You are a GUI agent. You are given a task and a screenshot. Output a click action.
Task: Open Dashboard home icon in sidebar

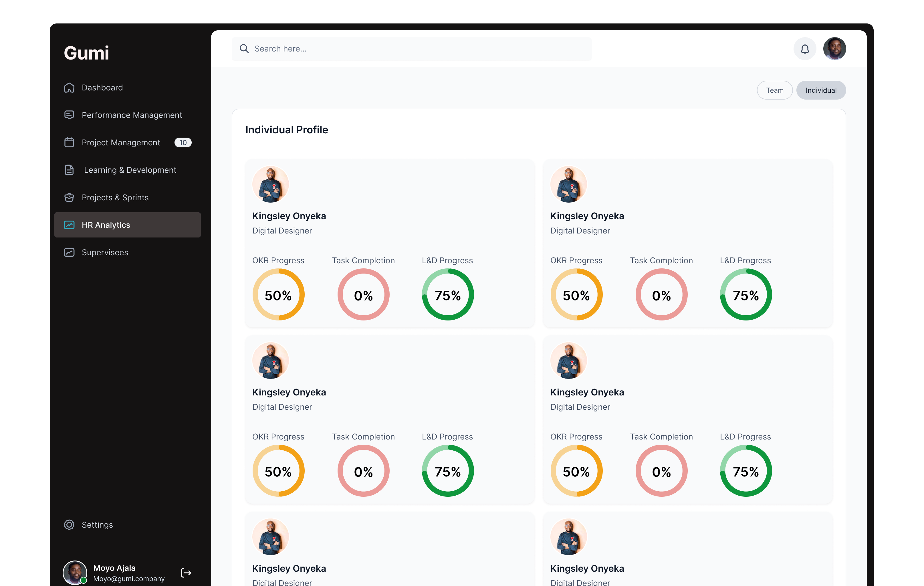(x=69, y=88)
